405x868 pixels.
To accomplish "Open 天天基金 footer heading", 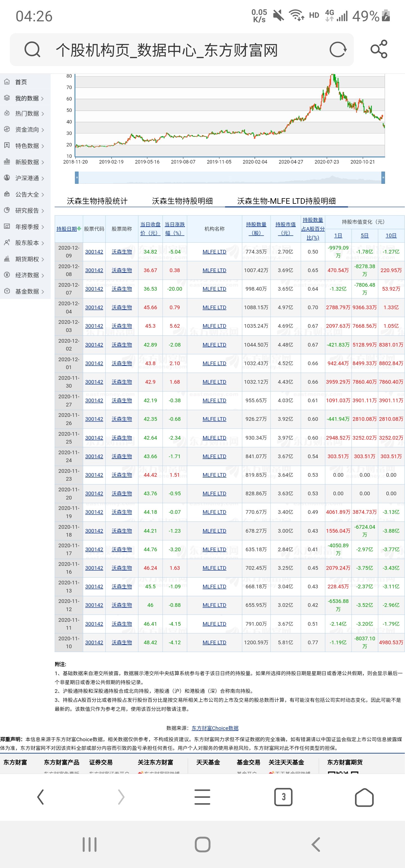I will (208, 762).
